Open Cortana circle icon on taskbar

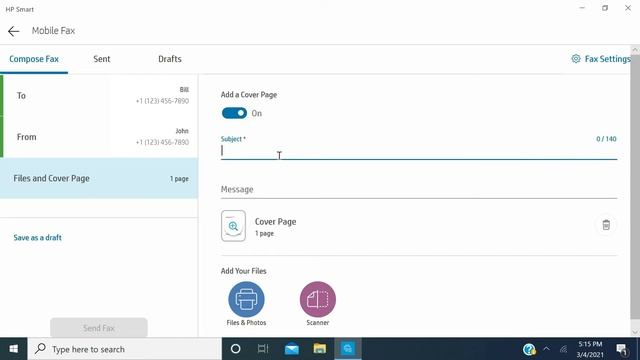[x=236, y=349]
